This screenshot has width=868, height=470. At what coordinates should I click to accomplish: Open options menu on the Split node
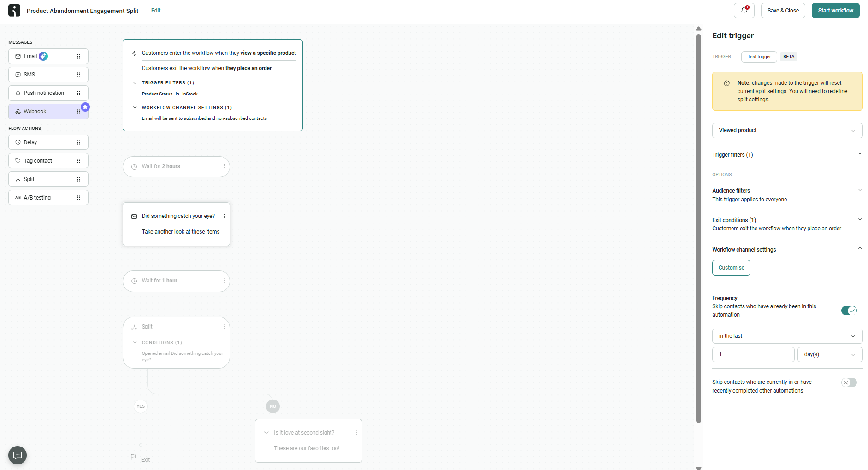pyautogui.click(x=225, y=327)
